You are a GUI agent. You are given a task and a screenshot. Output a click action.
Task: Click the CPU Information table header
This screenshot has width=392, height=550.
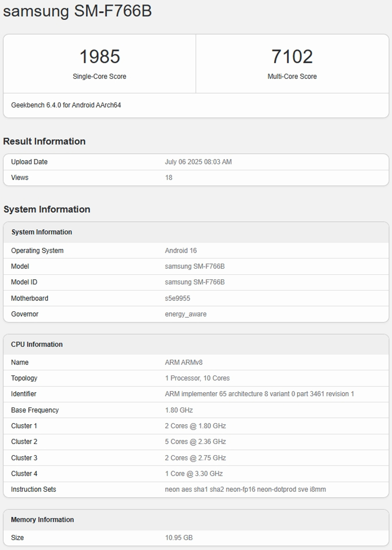[37, 344]
